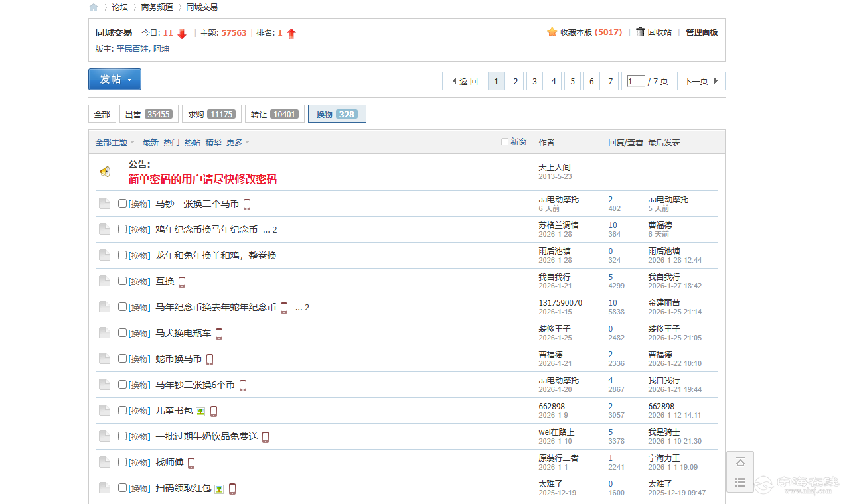
Task: Click the green image icon on 儿童书包 thread
Action: (200, 411)
